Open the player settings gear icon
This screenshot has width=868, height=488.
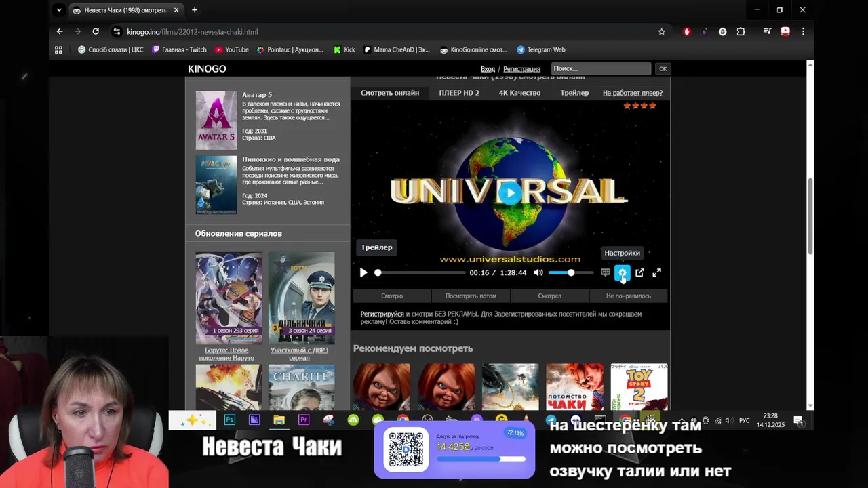[x=622, y=272]
